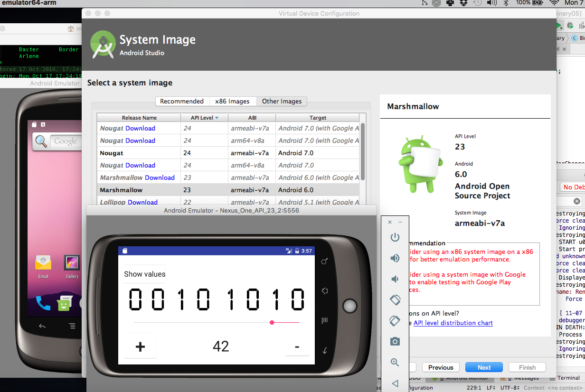Image resolution: width=585 pixels, height=392 pixels.
Task: Rotate emulator right
Action: click(x=395, y=321)
